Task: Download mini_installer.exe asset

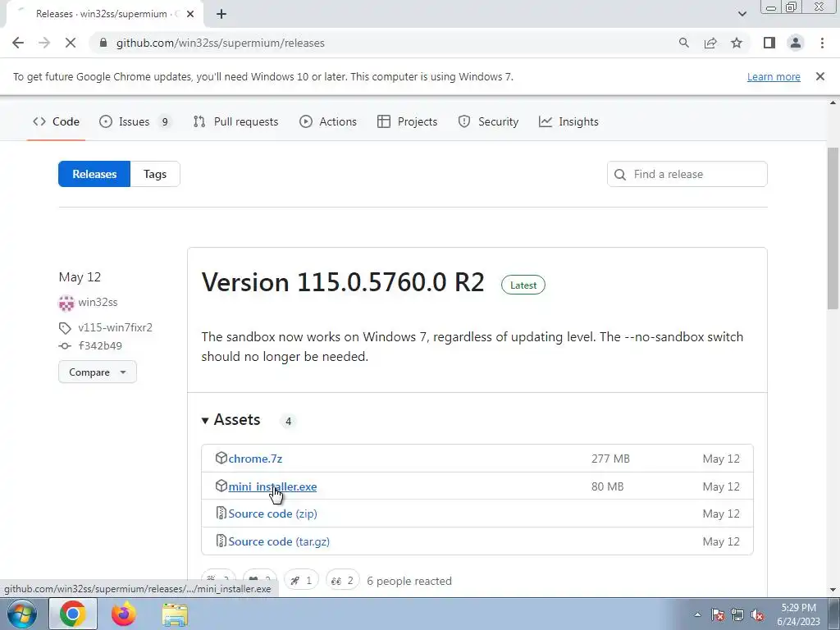Action: [x=272, y=486]
